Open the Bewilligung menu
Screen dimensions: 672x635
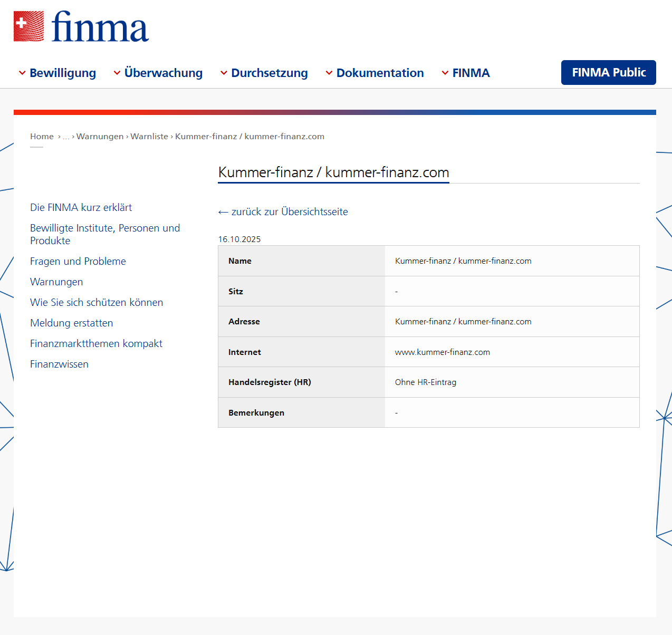coord(63,73)
